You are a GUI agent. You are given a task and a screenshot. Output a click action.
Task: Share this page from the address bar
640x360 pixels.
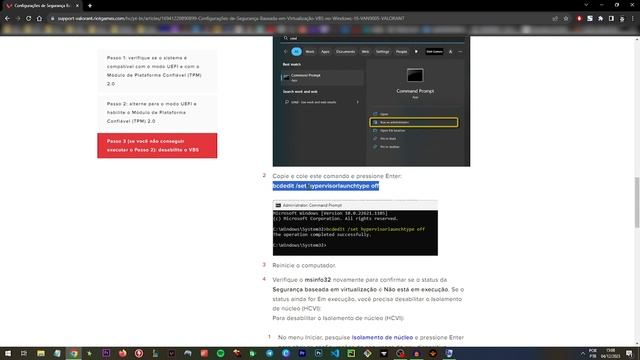(555, 18)
